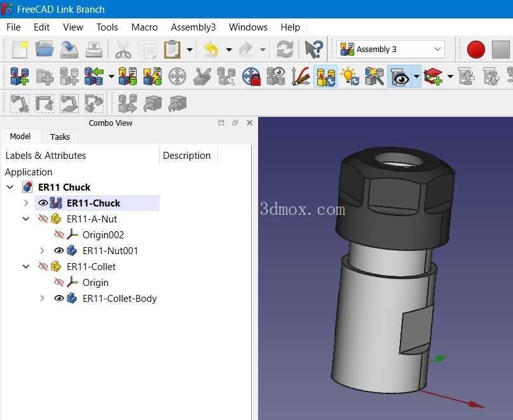Stop macro recording with the gray square
The width and height of the screenshot is (513, 420).
(x=501, y=50)
